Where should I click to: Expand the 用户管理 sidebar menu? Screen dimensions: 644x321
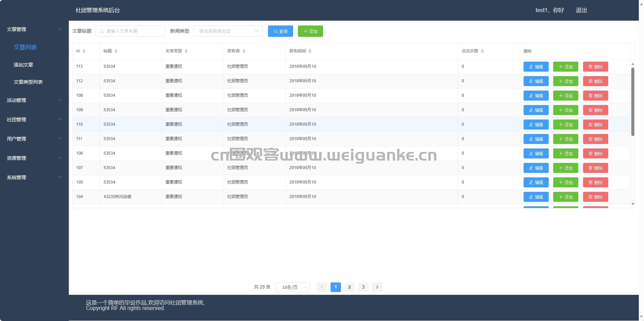pyautogui.click(x=34, y=139)
